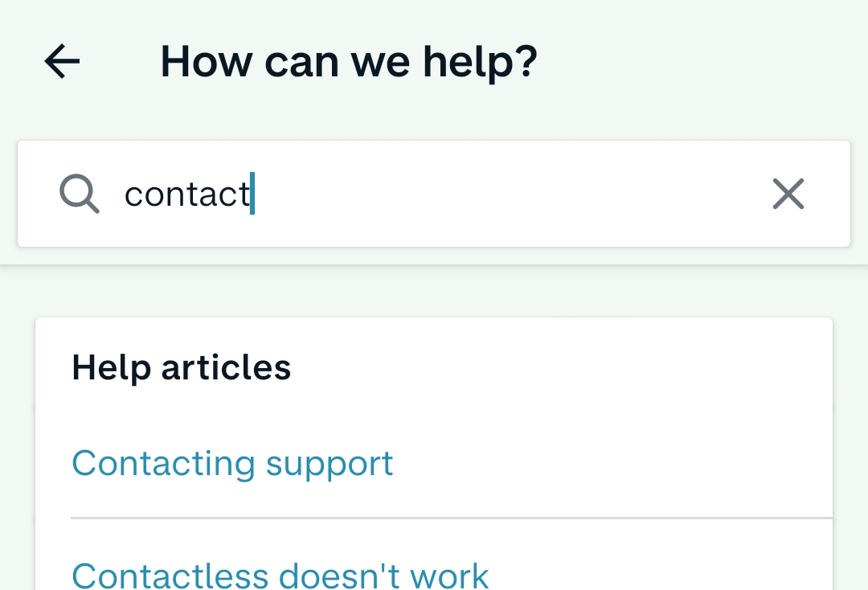Select the "Contactless doesn't work" result
This screenshot has height=590, width=868.
[x=280, y=575]
